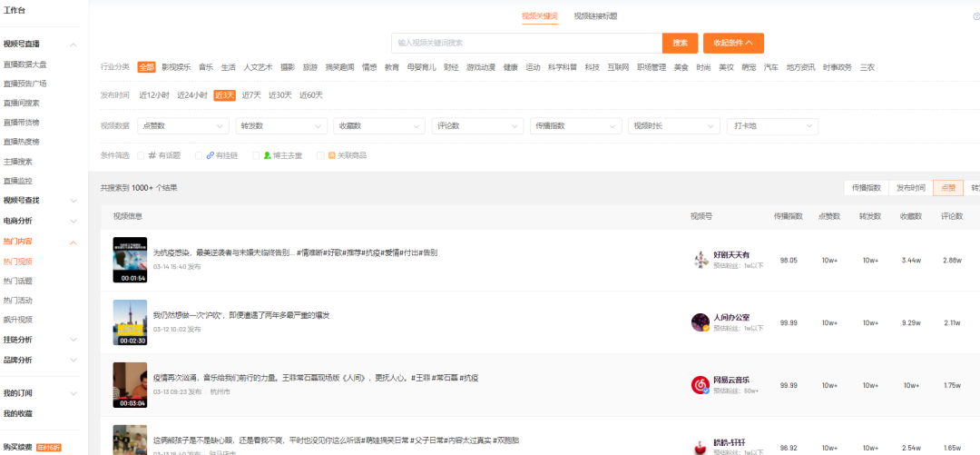This screenshot has height=455, width=980.
Task: Open the 好剧天天有 account avatar
Action: coord(700,260)
